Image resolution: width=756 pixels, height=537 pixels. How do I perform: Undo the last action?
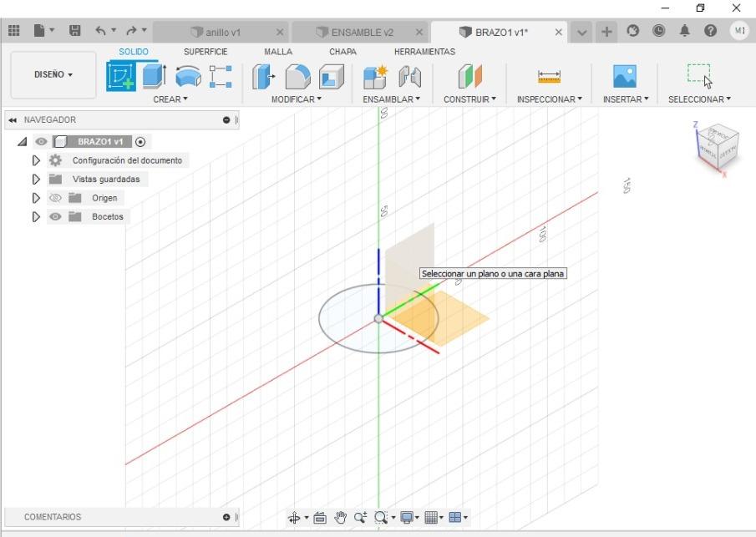[x=100, y=31]
